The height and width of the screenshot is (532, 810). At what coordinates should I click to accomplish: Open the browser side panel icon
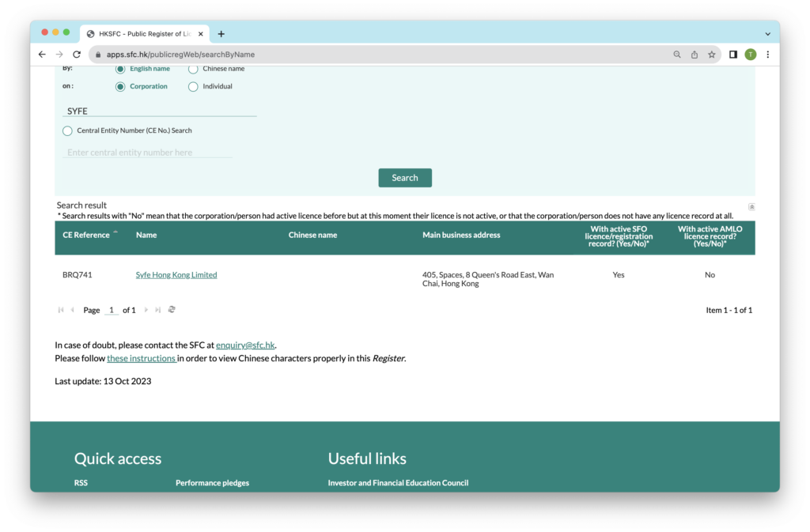(733, 55)
